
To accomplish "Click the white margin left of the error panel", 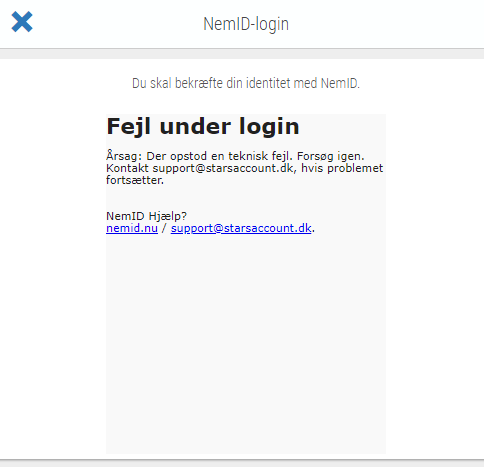I will click(53, 283).
